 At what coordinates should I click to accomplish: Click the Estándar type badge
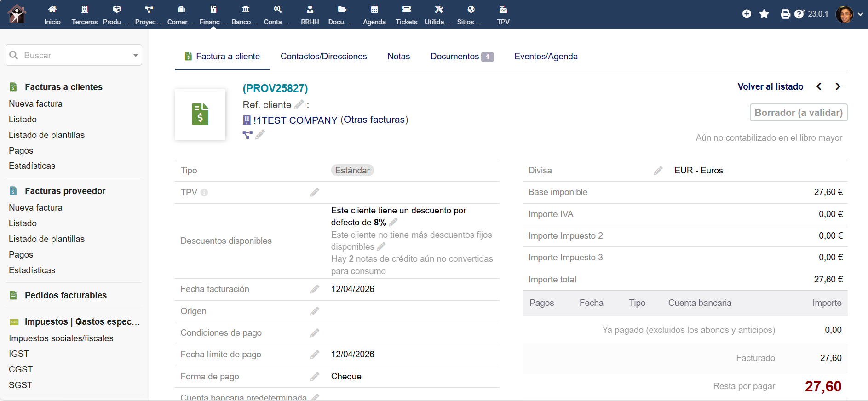[352, 170]
